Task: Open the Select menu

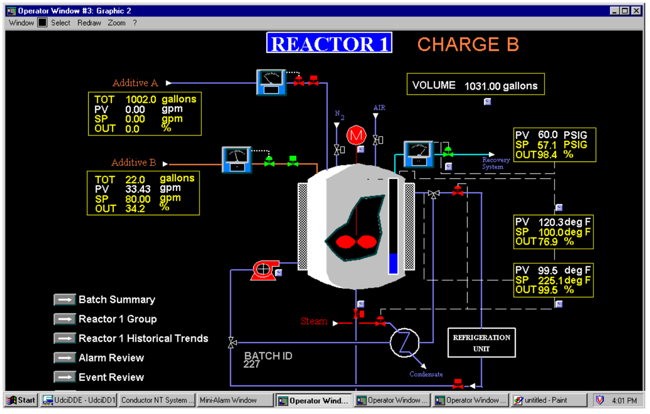Action: 61,23
